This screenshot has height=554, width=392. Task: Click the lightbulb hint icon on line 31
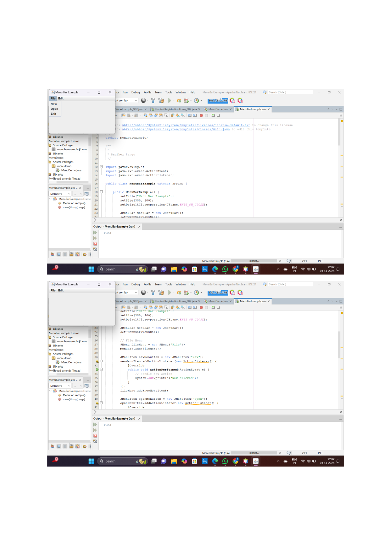pyautogui.click(x=97, y=361)
